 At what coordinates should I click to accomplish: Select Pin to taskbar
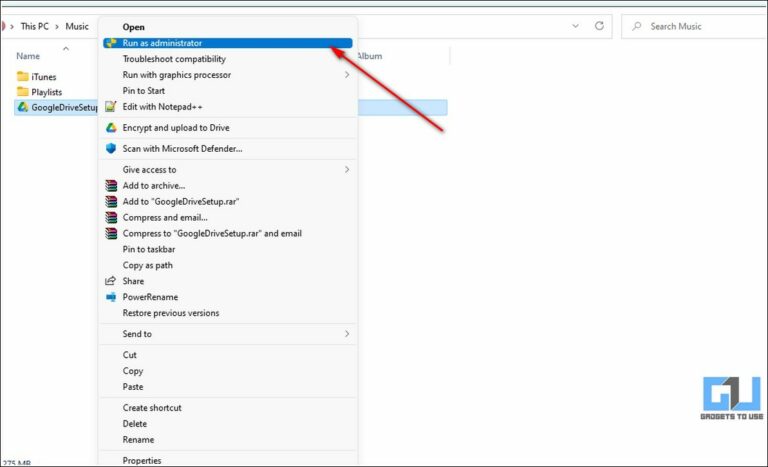click(228, 249)
